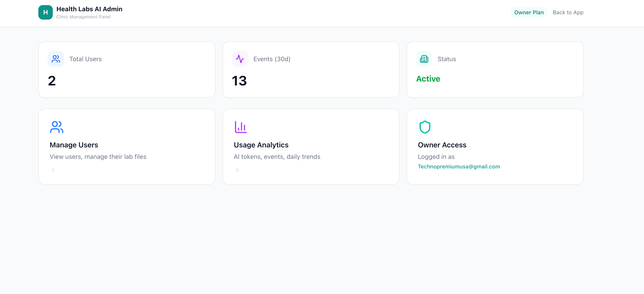This screenshot has width=644, height=294.
Task: Click the Clinic Management Panel subtitle
Action: (84, 17)
